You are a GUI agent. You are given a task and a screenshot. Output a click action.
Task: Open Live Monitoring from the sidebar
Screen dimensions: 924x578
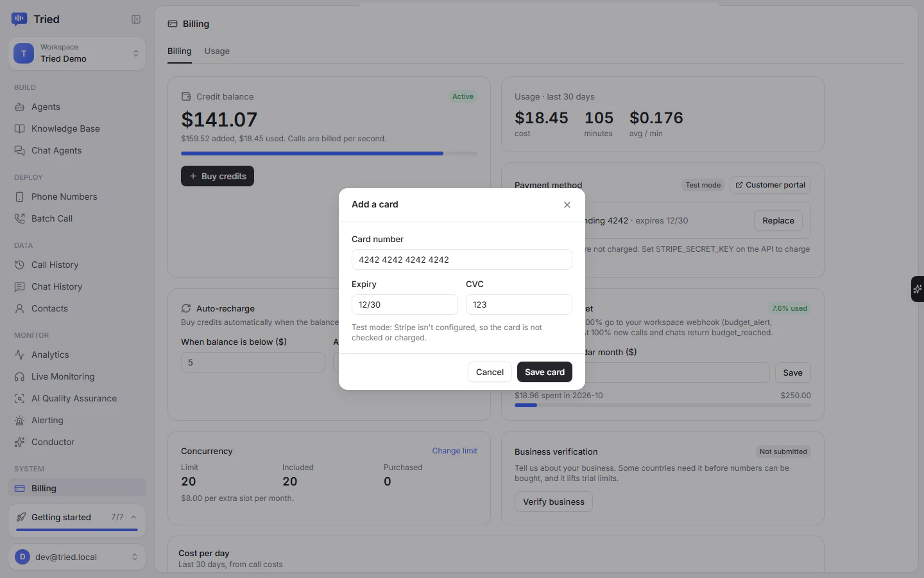point(77,377)
